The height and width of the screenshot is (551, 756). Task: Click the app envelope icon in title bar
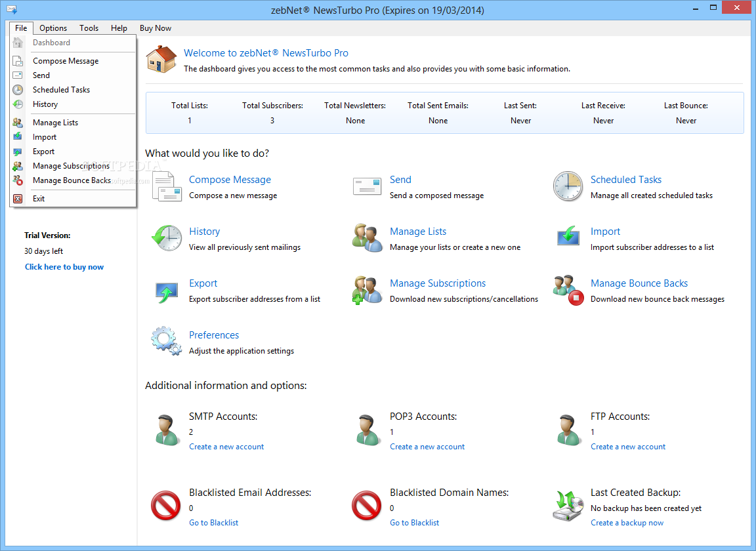pos(12,9)
